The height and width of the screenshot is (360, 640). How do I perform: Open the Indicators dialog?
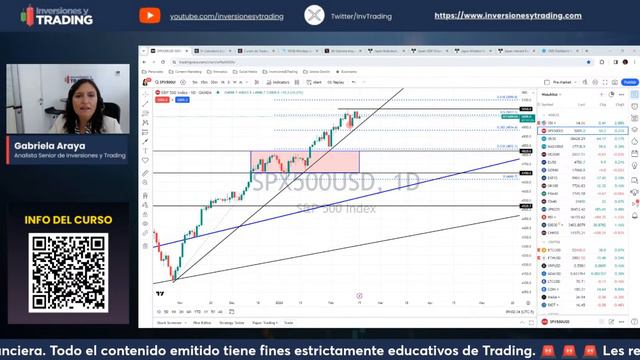pos(278,82)
